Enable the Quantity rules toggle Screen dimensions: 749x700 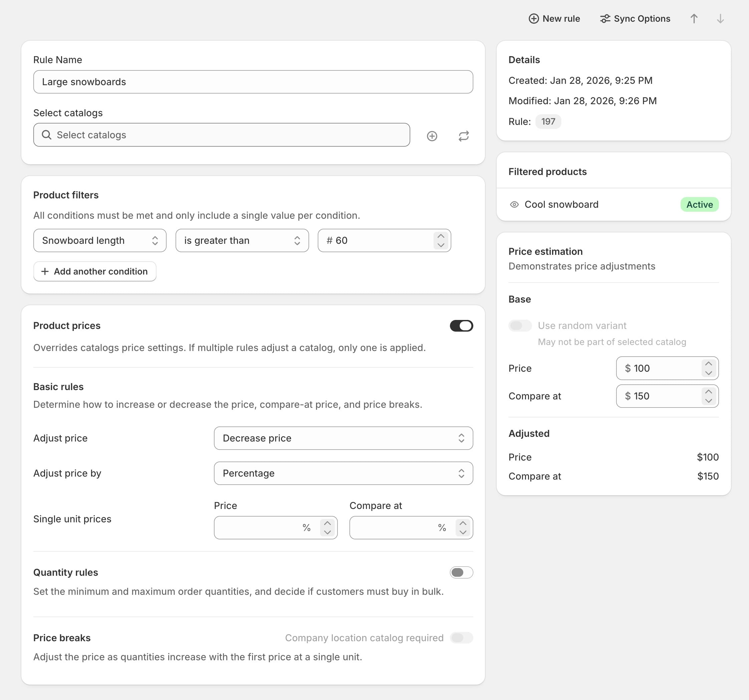(x=461, y=572)
